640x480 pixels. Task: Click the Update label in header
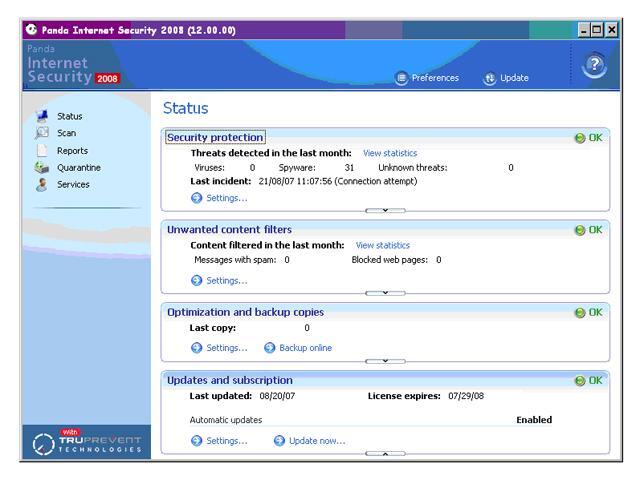(514, 78)
